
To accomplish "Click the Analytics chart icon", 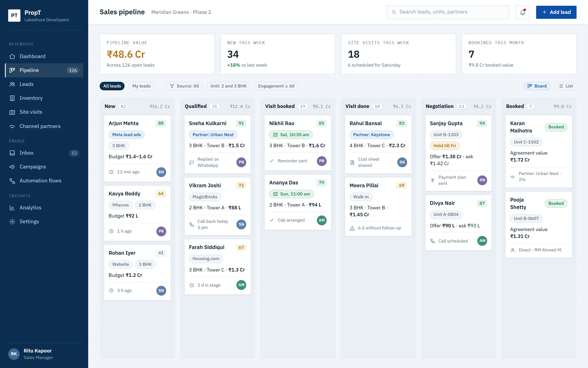I will point(12,208).
